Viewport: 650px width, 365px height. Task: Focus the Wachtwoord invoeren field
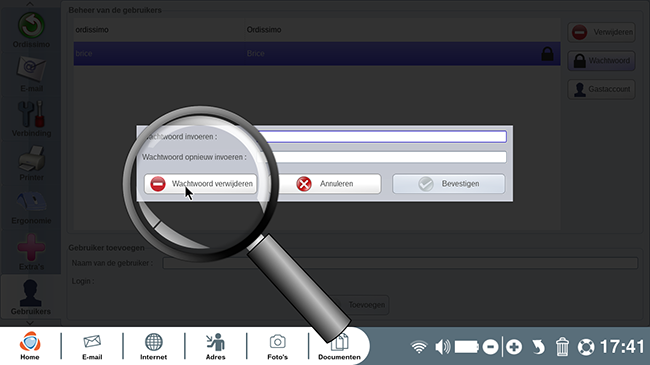click(382, 136)
